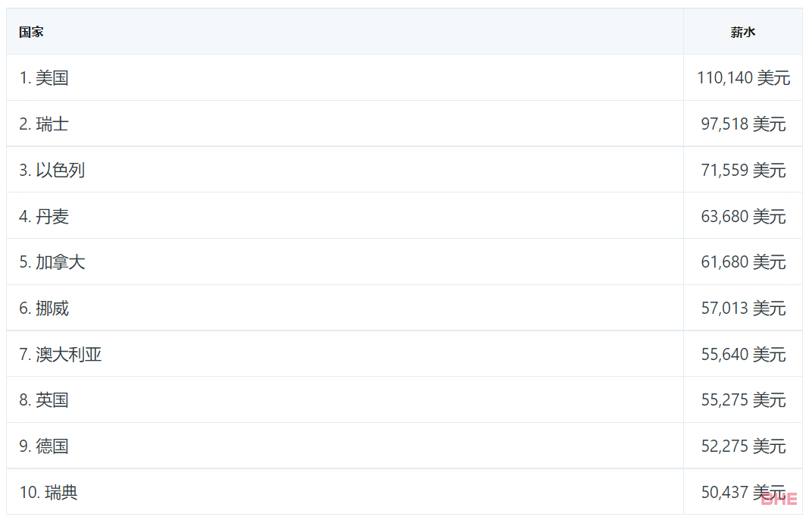812x520 pixels.
Task: Select the 10. 瑞典 country cell
Action: tap(48, 493)
